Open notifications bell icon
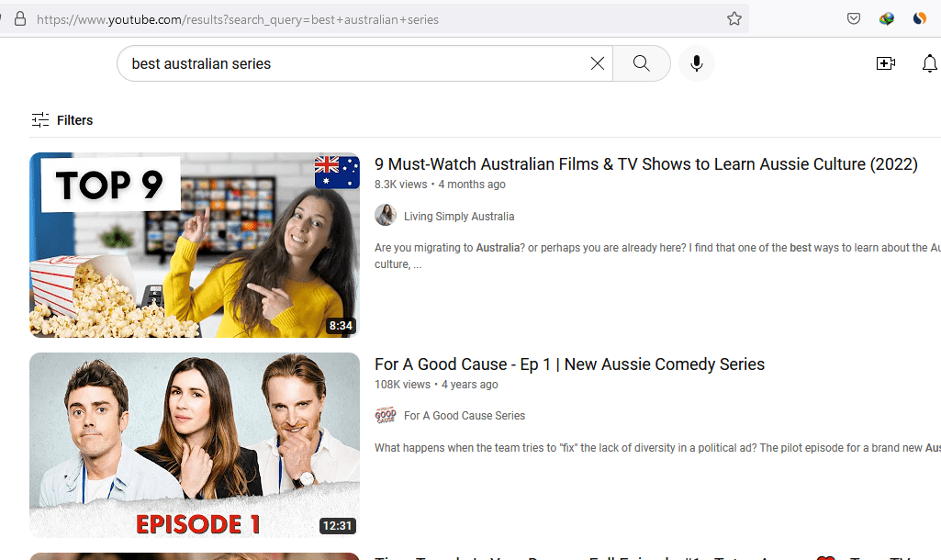 (930, 63)
